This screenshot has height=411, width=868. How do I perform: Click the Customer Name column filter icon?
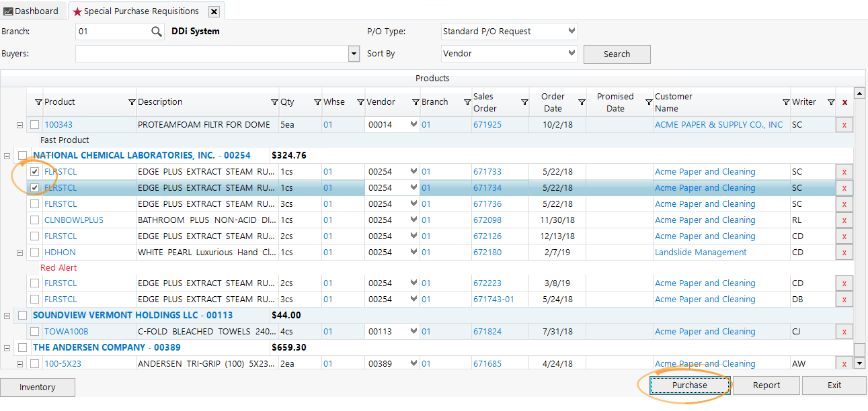649,102
